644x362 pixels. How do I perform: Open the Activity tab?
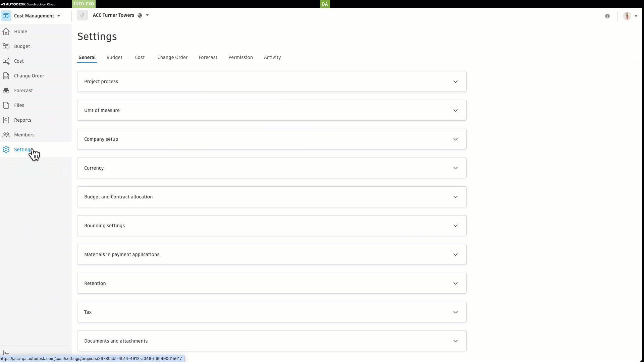(272, 57)
